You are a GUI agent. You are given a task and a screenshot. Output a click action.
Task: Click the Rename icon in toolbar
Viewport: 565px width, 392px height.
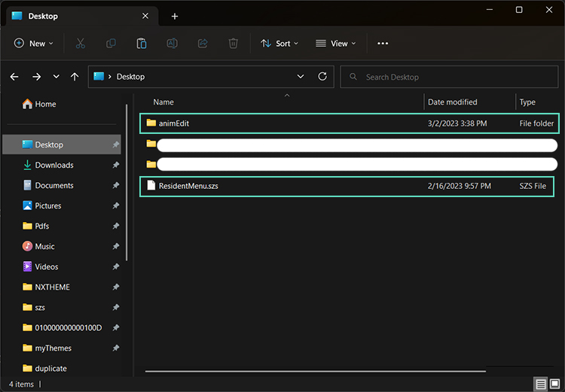tap(172, 44)
